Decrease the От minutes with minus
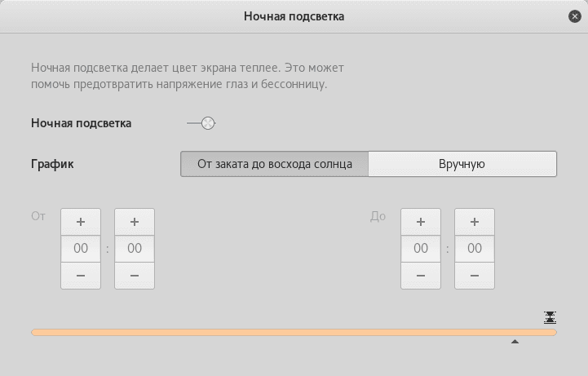 coord(135,276)
